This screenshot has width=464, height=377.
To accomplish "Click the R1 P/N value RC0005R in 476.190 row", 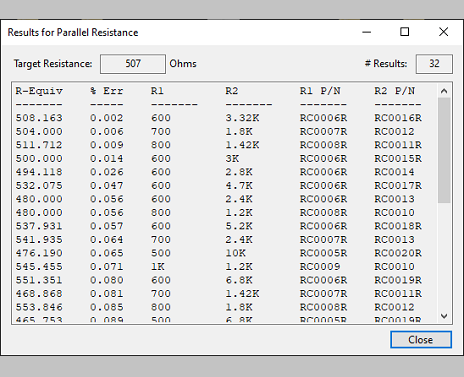I will (x=323, y=253).
